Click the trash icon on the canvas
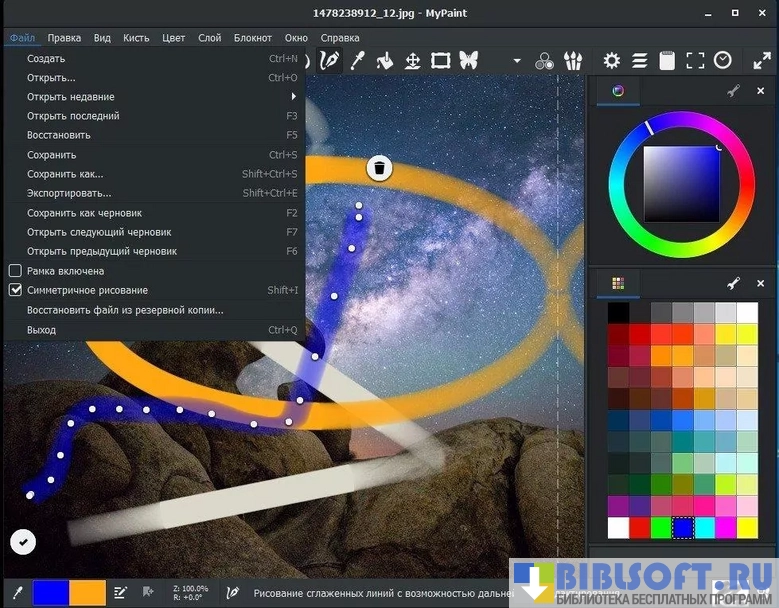The height and width of the screenshot is (608, 779). click(x=379, y=168)
